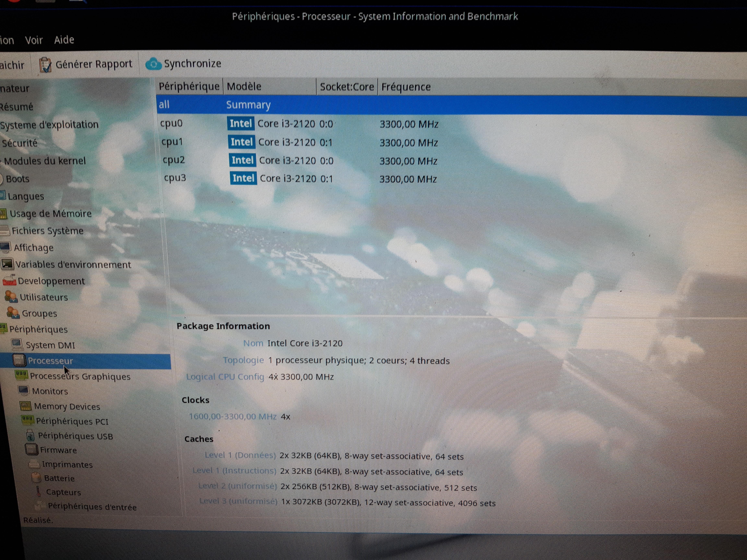Open Sécurité in the sidebar

click(x=20, y=143)
